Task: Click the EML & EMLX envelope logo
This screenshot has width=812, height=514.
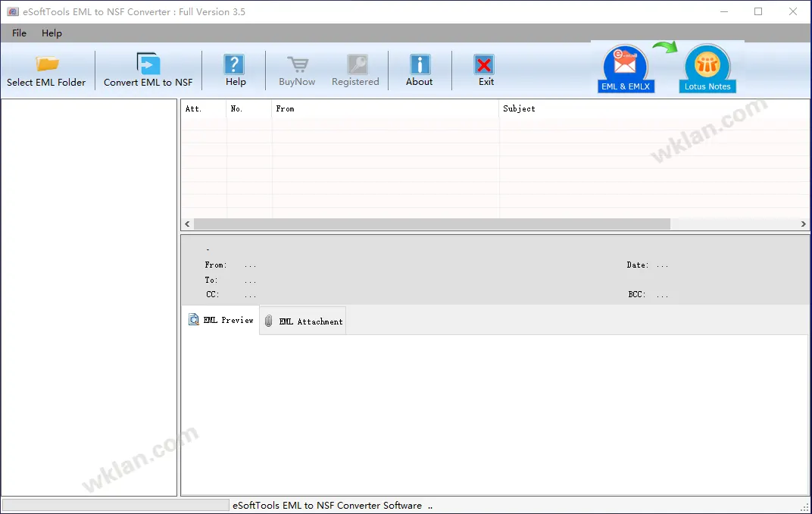Action: point(626,68)
